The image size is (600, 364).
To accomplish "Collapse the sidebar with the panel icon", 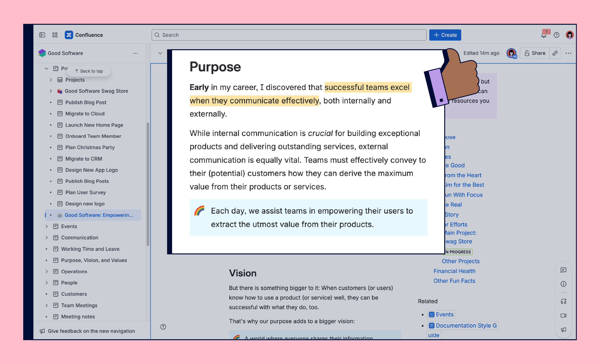I will tap(42, 35).
